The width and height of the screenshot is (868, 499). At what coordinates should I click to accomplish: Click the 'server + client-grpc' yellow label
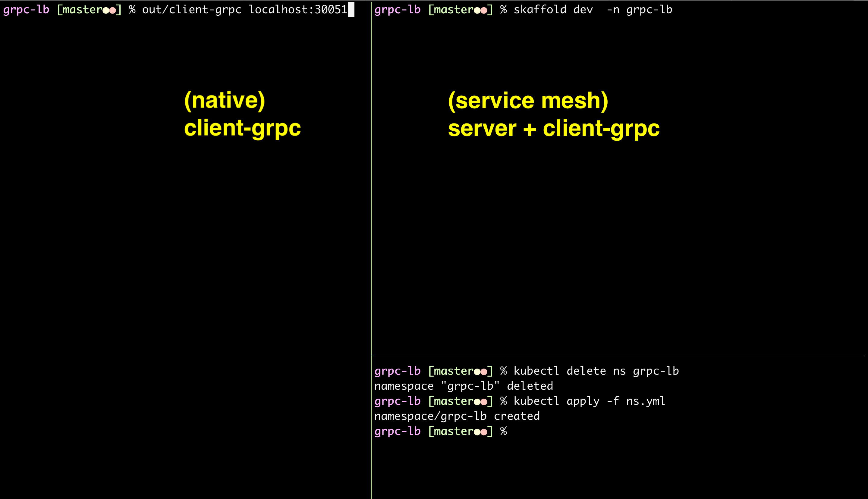click(554, 129)
